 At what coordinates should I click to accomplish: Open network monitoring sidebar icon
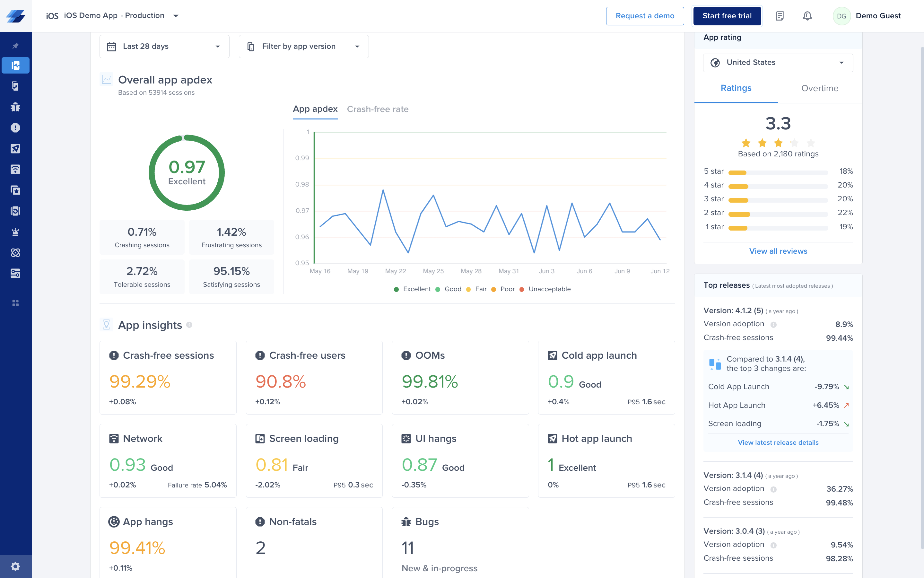click(x=15, y=169)
